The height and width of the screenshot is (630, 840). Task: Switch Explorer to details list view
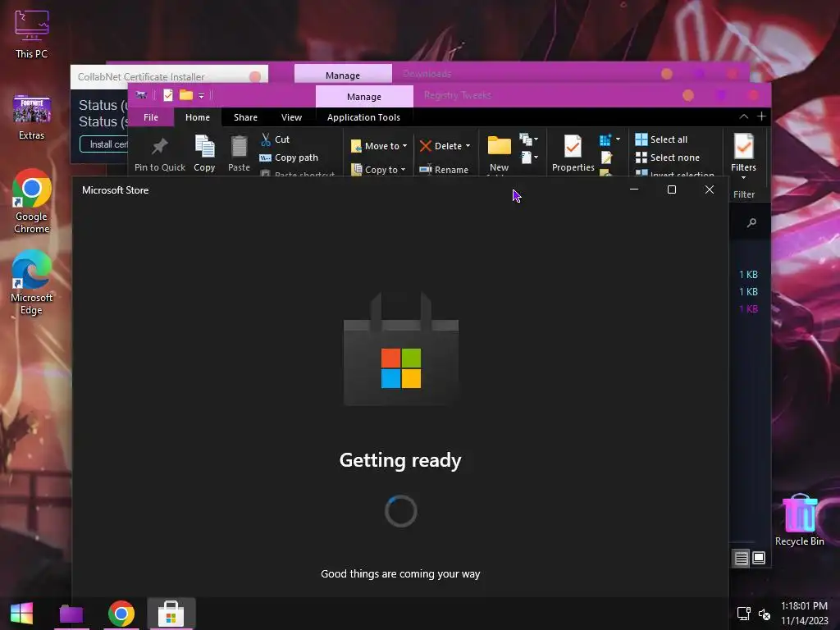(x=741, y=558)
